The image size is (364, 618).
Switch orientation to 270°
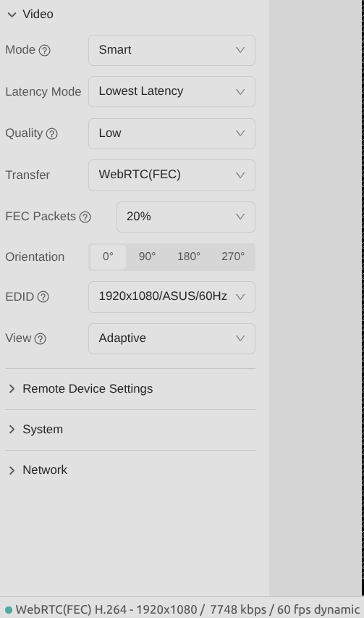pos(233,257)
